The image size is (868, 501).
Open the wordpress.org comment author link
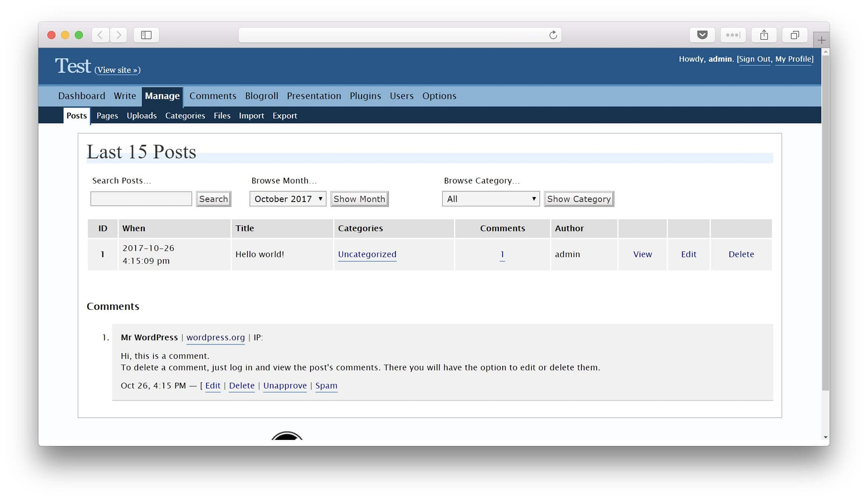click(x=216, y=337)
